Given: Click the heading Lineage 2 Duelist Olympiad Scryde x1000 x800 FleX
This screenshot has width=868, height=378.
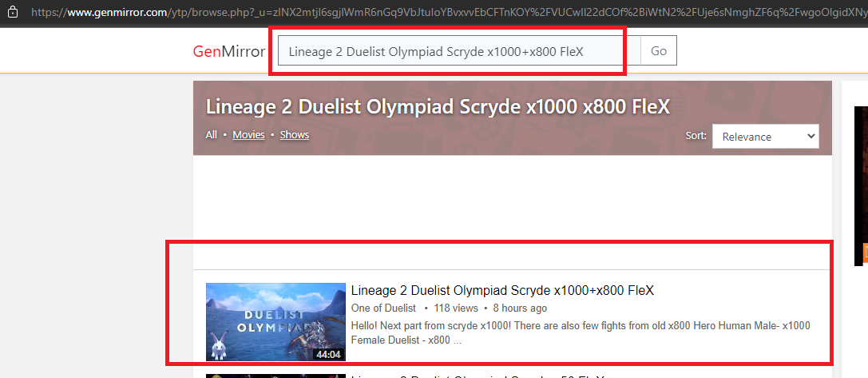Looking at the screenshot, I should 438,107.
